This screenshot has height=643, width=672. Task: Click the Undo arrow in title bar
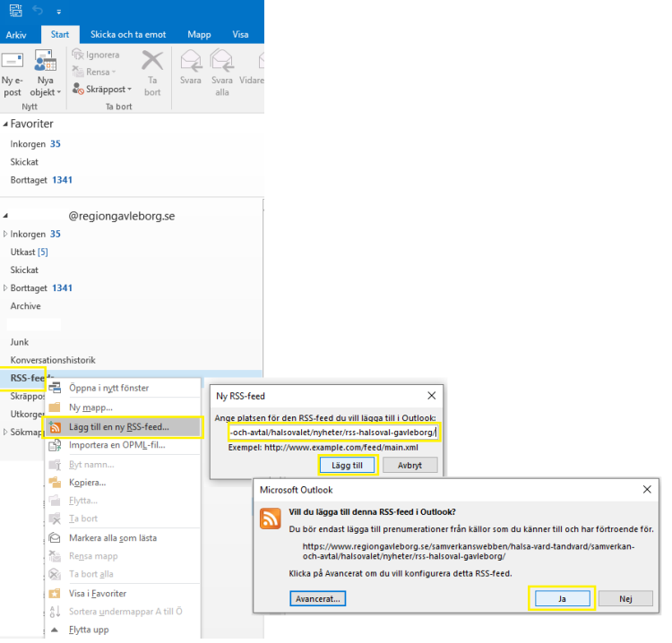point(38,10)
